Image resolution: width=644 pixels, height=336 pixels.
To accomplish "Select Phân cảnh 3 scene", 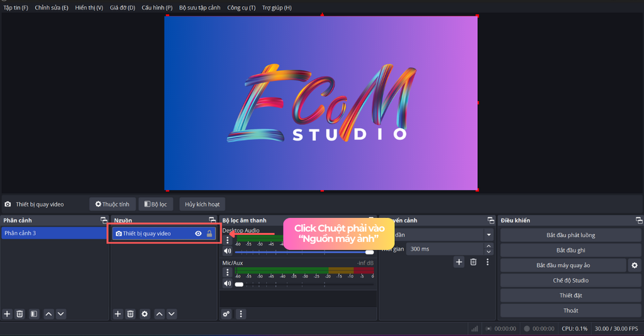I will pyautogui.click(x=54, y=233).
